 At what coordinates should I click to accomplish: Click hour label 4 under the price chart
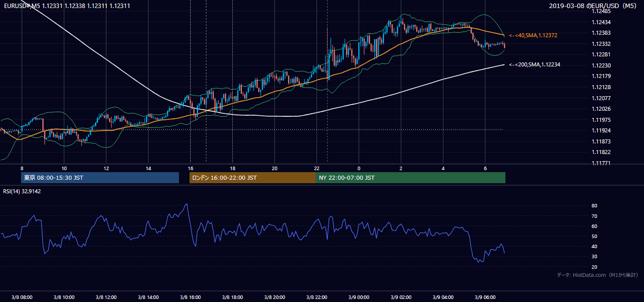pyautogui.click(x=443, y=168)
